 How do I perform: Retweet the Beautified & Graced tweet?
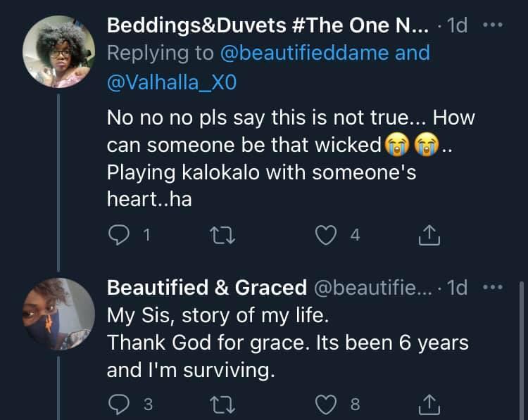pos(224,404)
